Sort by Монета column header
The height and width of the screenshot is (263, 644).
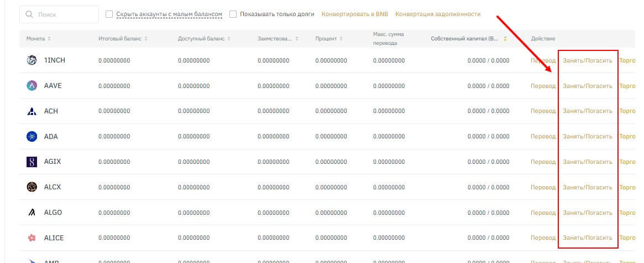[38, 39]
